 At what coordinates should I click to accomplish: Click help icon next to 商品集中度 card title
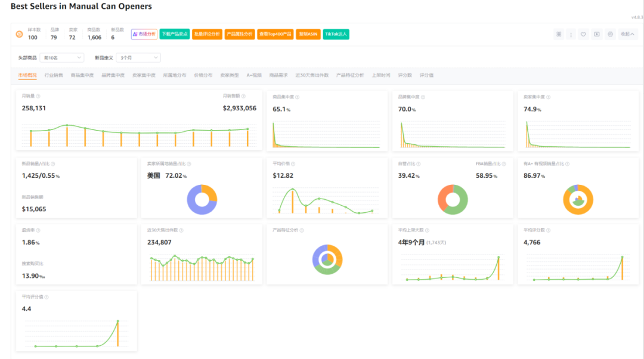coord(298,97)
